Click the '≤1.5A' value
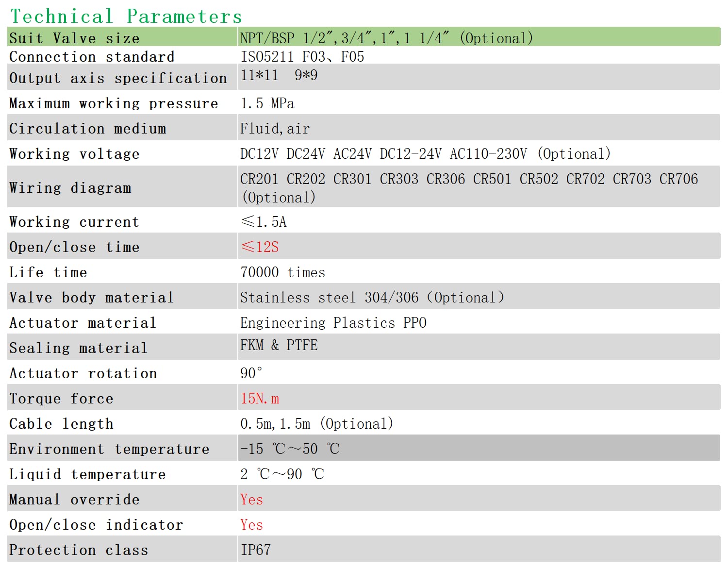The image size is (728, 569). click(x=264, y=222)
